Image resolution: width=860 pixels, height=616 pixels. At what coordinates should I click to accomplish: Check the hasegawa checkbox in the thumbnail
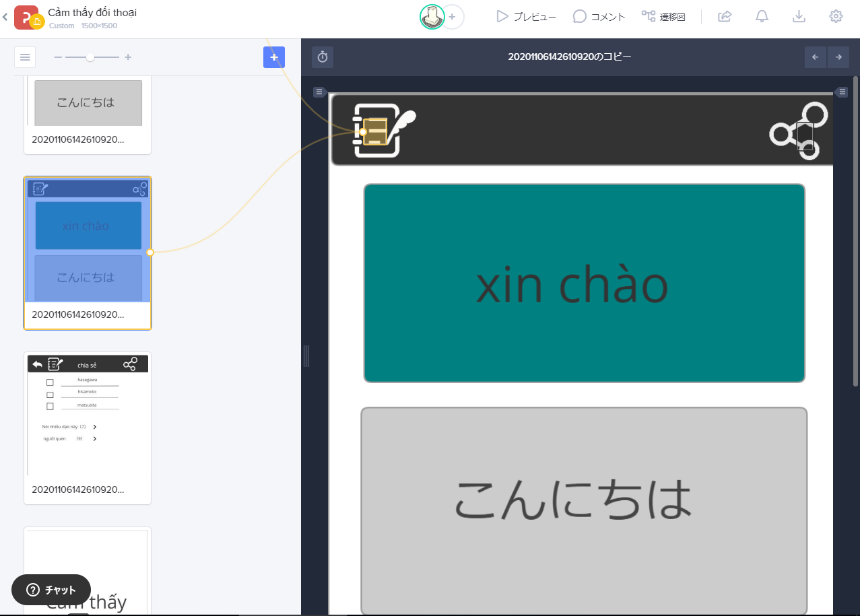(51, 382)
